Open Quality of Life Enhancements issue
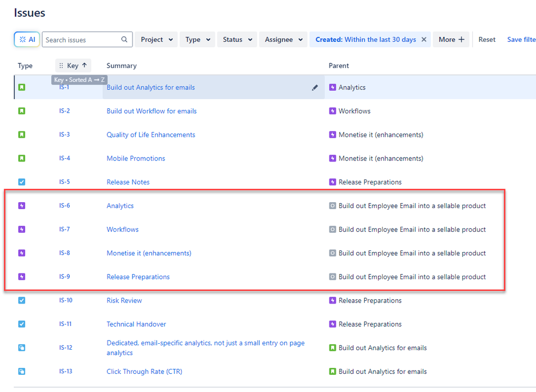The height and width of the screenshot is (392, 536). pyautogui.click(x=151, y=135)
